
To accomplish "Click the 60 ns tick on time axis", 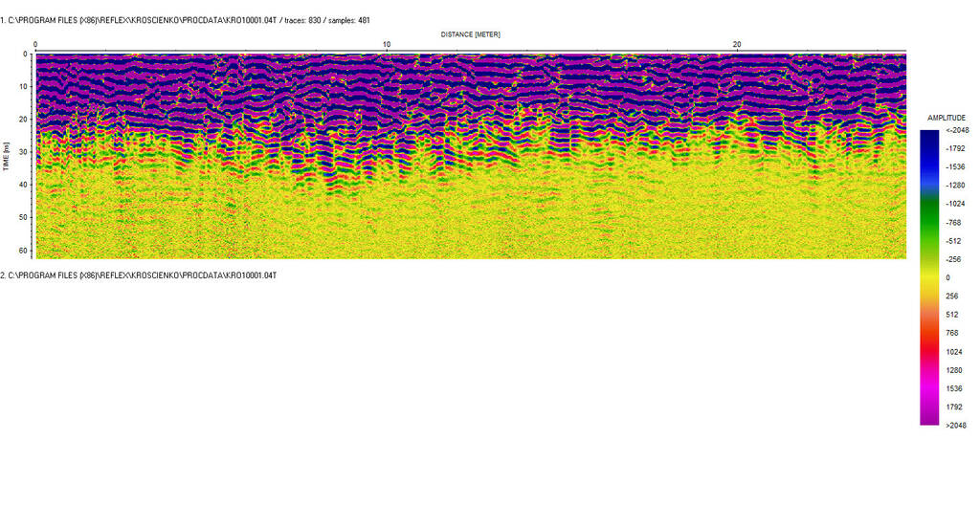I will tap(22, 250).
